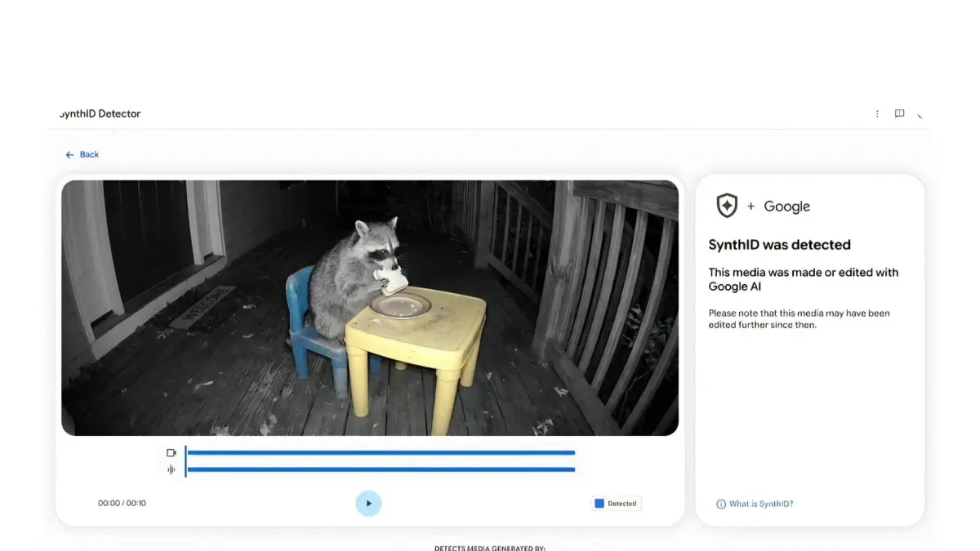Image resolution: width=980 pixels, height=551 pixels.
Task: Play the raccoon video
Action: 368,504
